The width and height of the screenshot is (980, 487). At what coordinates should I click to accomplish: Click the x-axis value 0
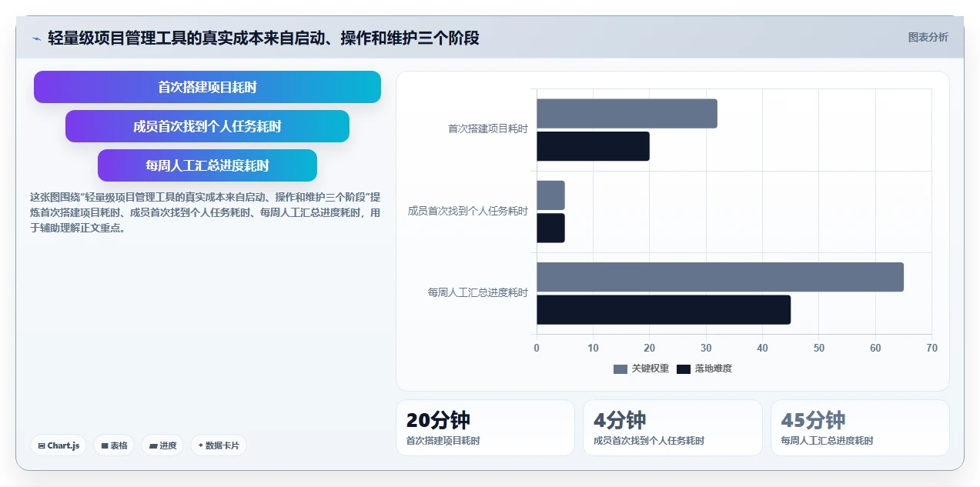[537, 348]
